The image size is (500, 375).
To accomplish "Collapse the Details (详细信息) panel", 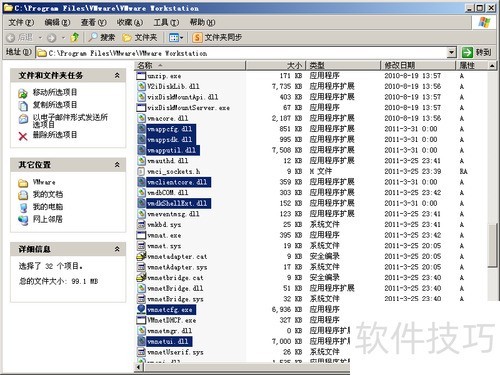I will click(117, 249).
